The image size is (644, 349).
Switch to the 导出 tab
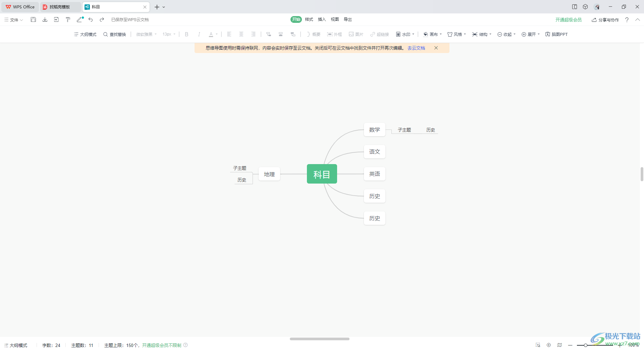tap(348, 19)
